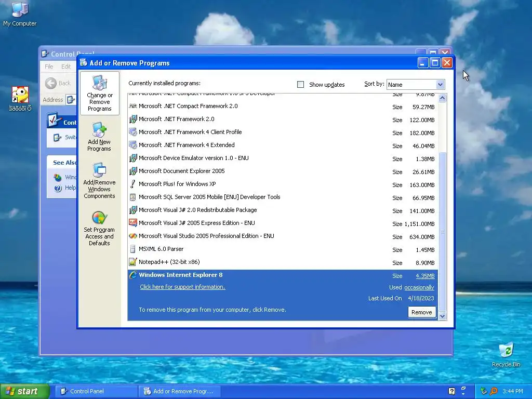
Task: Open Add/Remove Windows Components
Action: (x=99, y=180)
